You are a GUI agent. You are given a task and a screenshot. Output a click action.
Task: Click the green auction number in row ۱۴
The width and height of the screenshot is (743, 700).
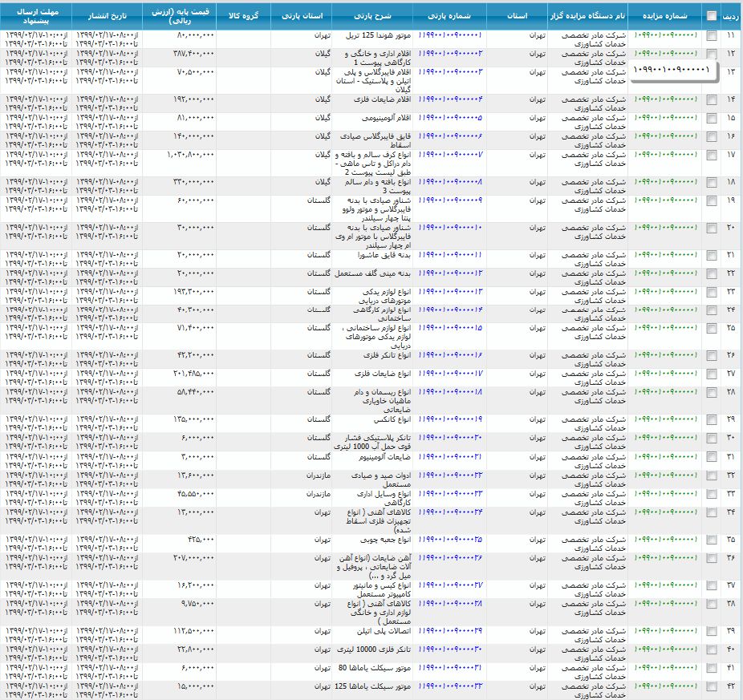665,99
